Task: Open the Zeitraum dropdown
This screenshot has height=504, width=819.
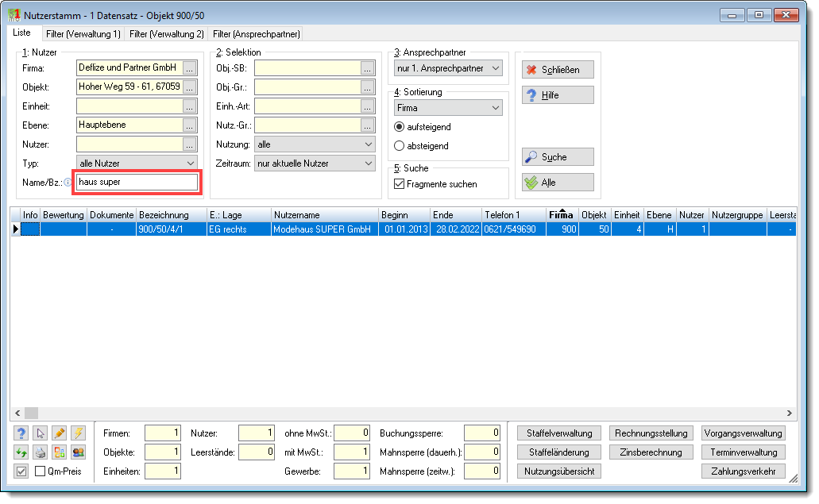Action: click(x=315, y=164)
